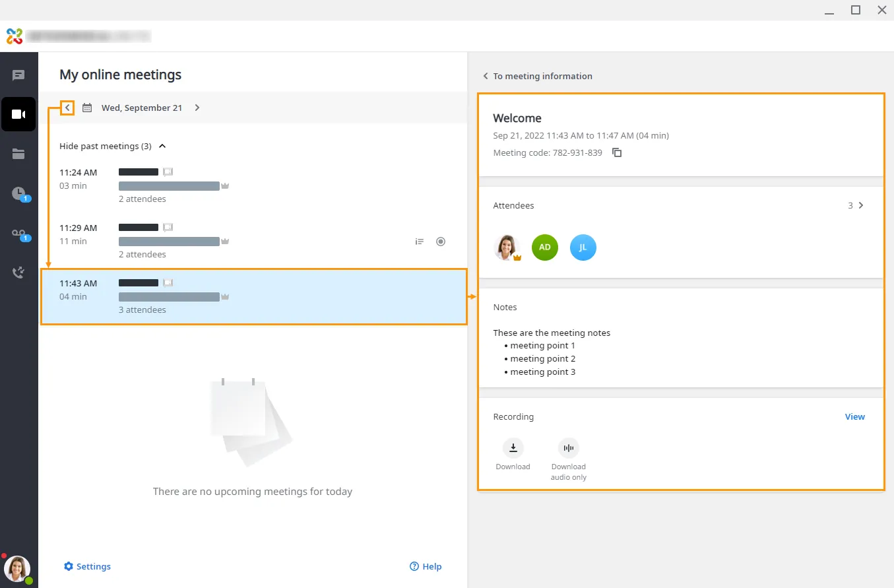Click the date Wed, September 21

(x=142, y=108)
